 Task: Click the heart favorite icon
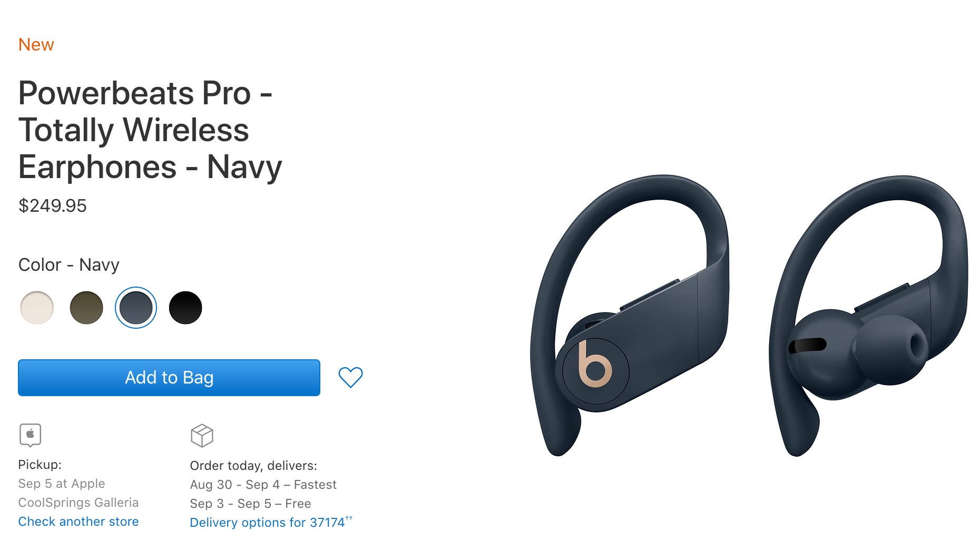[350, 377]
